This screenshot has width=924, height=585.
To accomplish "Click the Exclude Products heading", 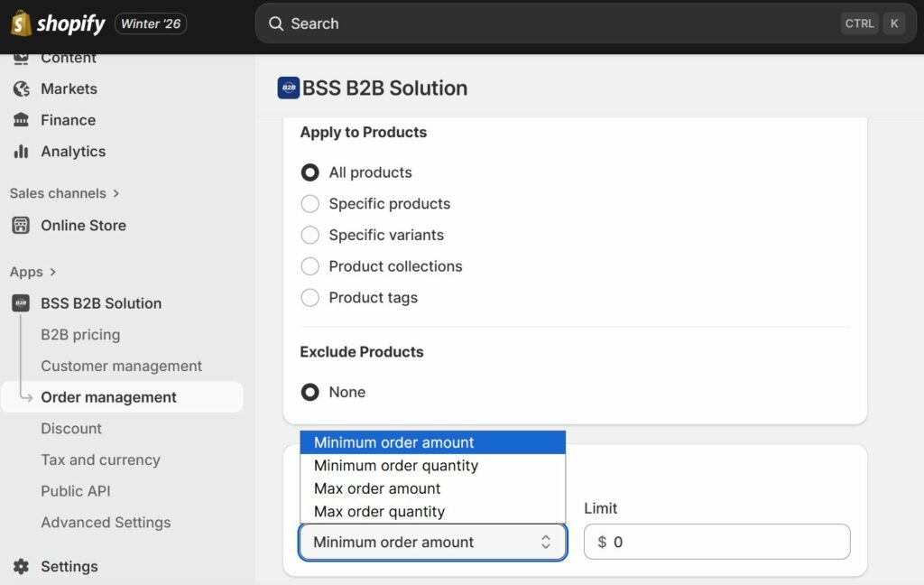I will pos(361,352).
